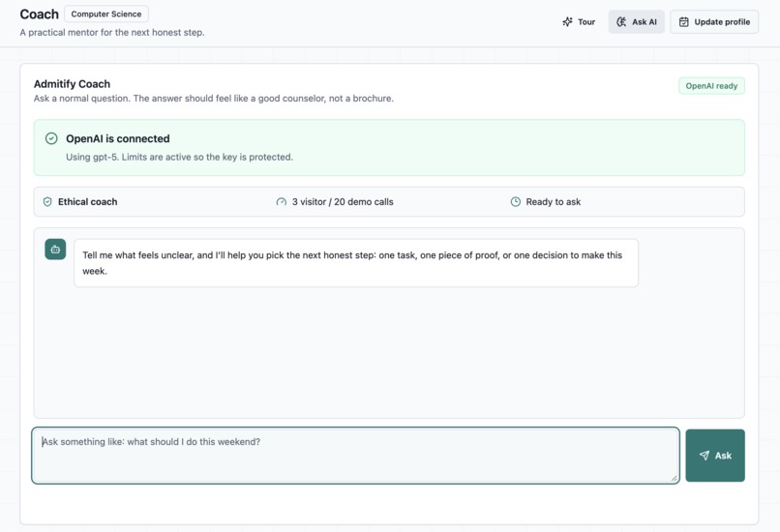The image size is (780, 532).
Task: Click the green checkmark circle icon
Action: pyautogui.click(x=51, y=138)
